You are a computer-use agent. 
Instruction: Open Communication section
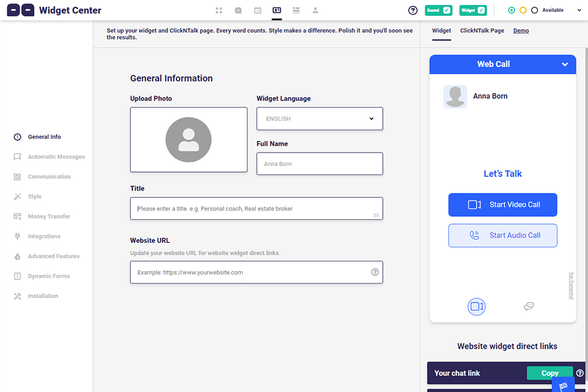42,176
